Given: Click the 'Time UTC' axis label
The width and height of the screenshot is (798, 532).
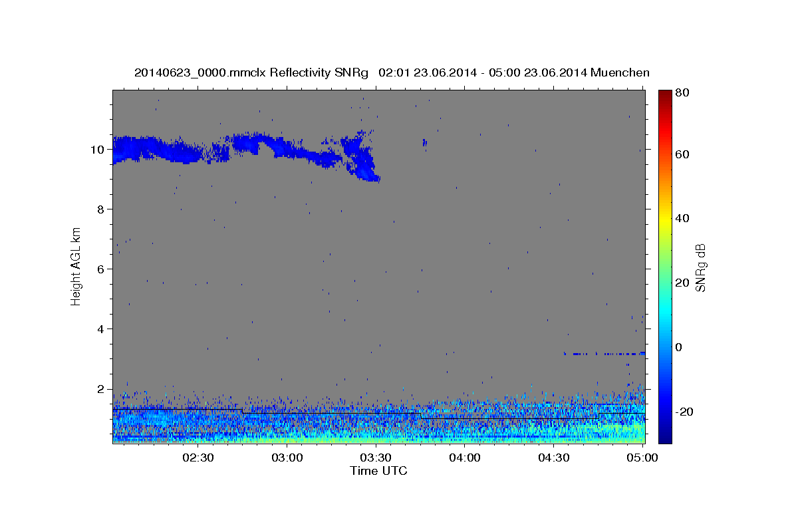Looking at the screenshot, I should pyautogui.click(x=378, y=471).
